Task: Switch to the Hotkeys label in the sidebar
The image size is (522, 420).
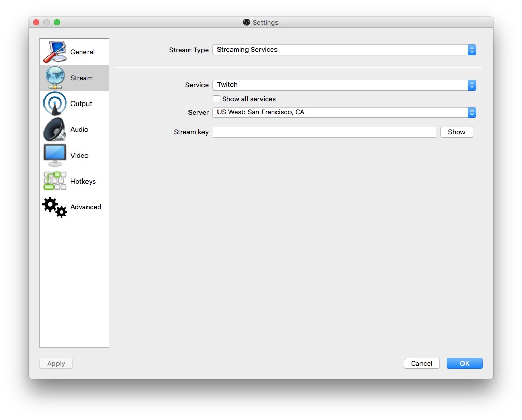Action: tap(83, 181)
